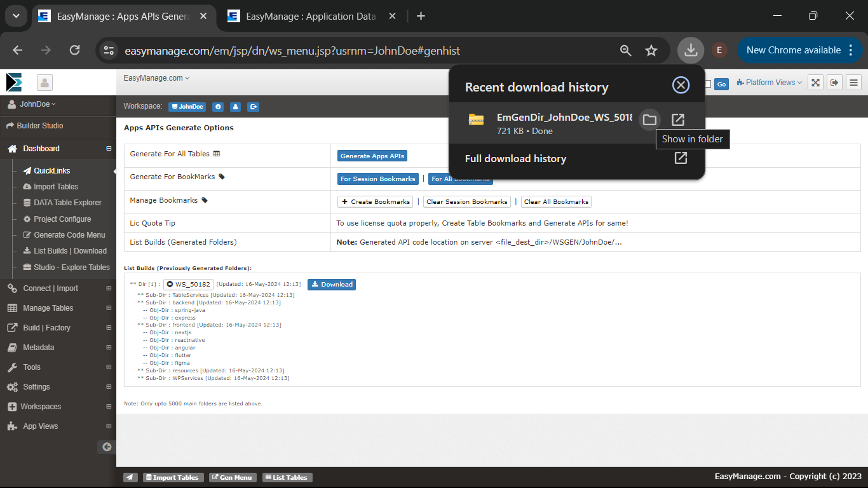Open the EasyManage.com dropdown

[156, 78]
